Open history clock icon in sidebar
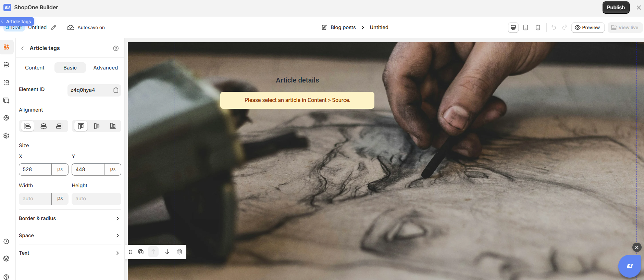The image size is (644, 280). coord(6,241)
